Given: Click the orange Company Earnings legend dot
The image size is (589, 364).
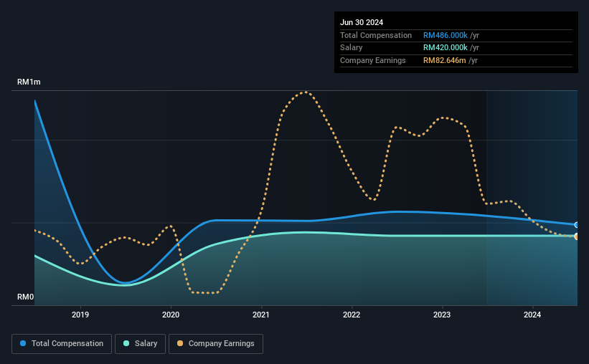Looking at the screenshot, I should point(180,343).
